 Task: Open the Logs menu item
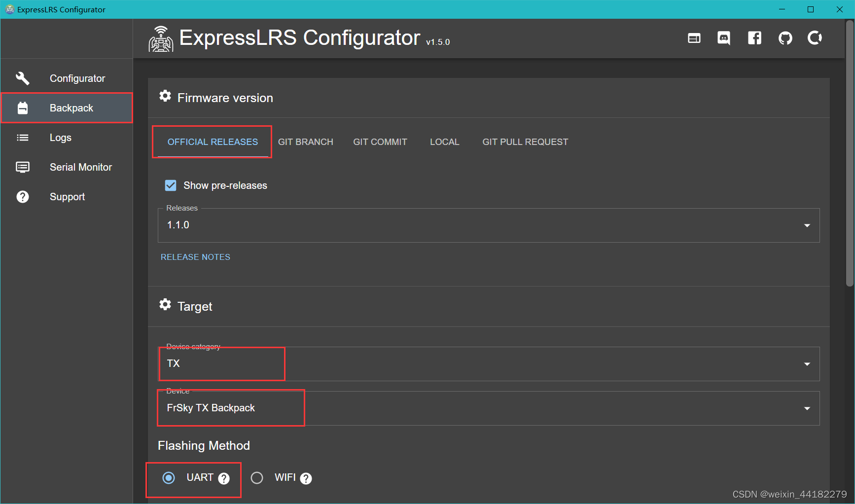[x=67, y=138]
